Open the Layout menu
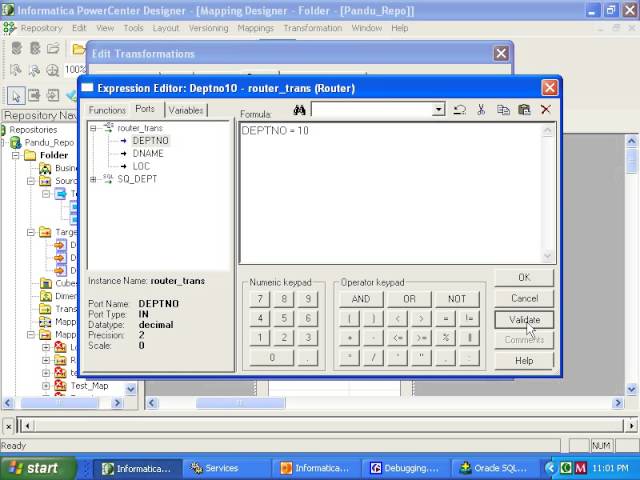 (166, 28)
